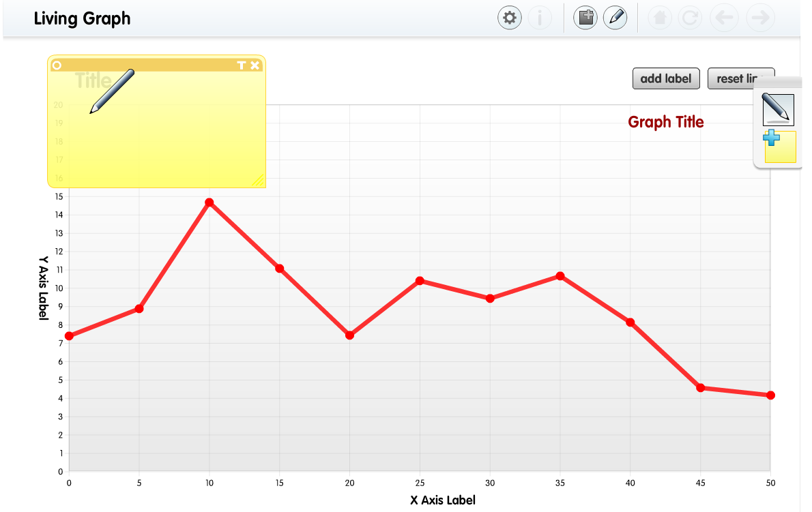Screen dimensions: 812x512
Task: Close the yellow sticky note
Action: tap(255, 65)
